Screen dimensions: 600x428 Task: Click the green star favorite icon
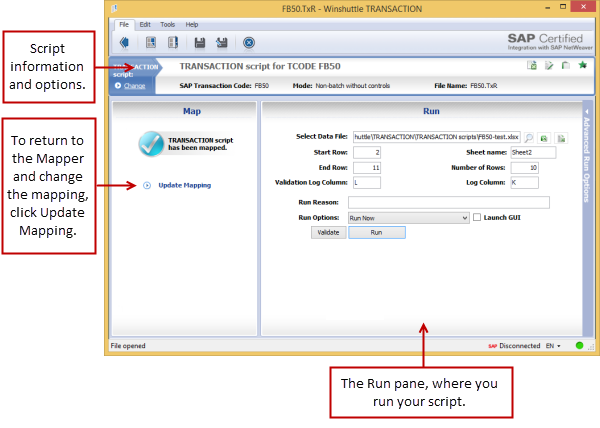[583, 65]
